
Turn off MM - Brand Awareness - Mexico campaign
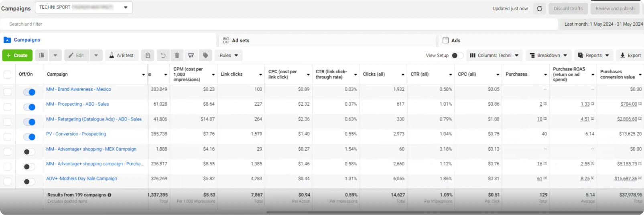(x=29, y=92)
